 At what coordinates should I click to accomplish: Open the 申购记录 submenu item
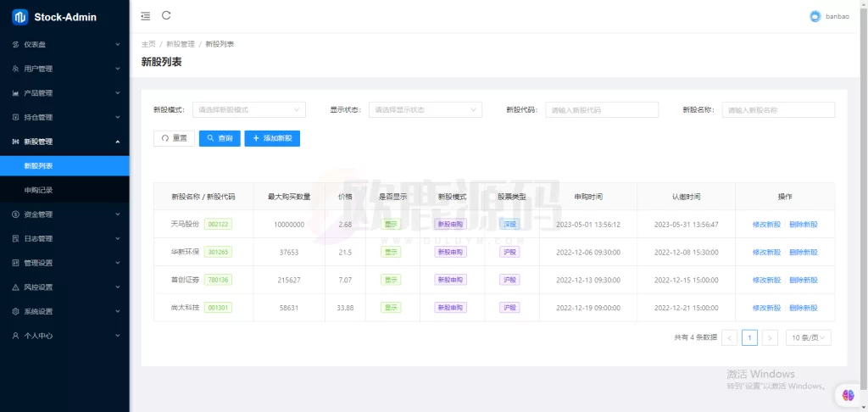tap(64, 190)
